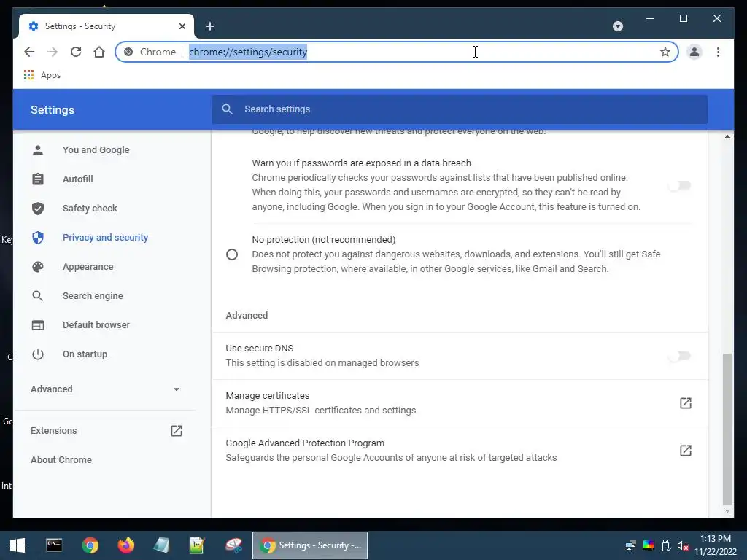This screenshot has height=560, width=747.
Task: Open a new tab with the plus button
Action: pyautogui.click(x=210, y=26)
